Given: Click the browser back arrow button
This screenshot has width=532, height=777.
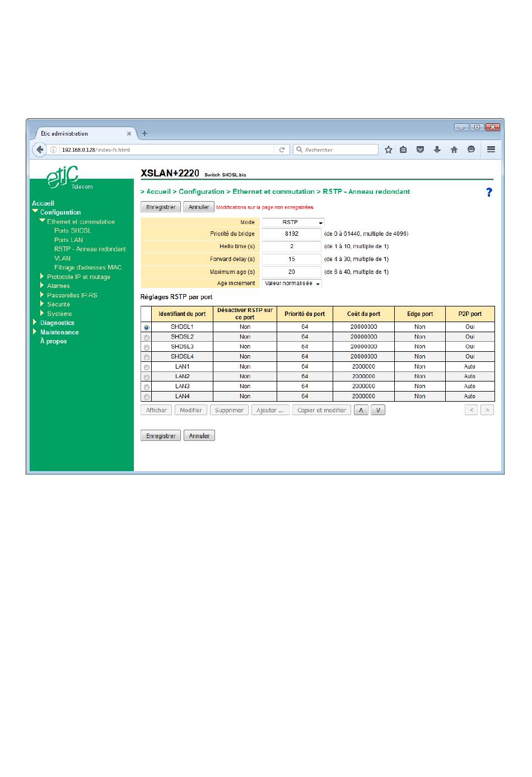Looking at the screenshot, I should click(39, 150).
